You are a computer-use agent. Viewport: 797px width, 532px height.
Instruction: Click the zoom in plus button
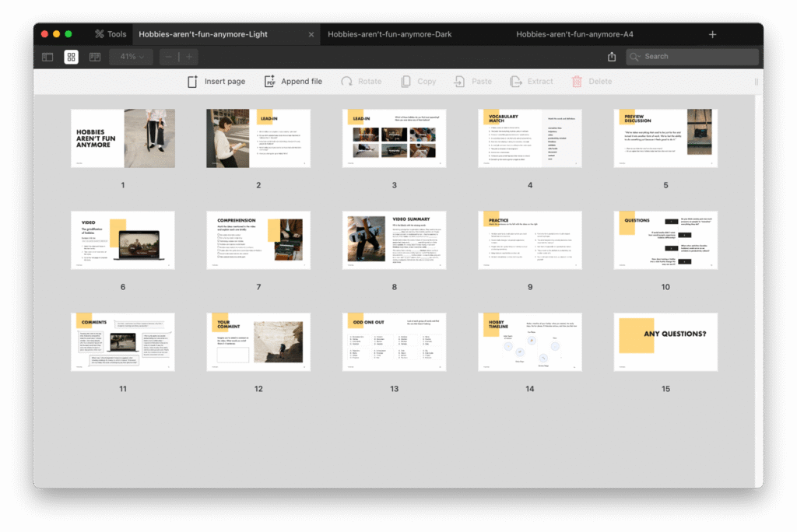[188, 57]
